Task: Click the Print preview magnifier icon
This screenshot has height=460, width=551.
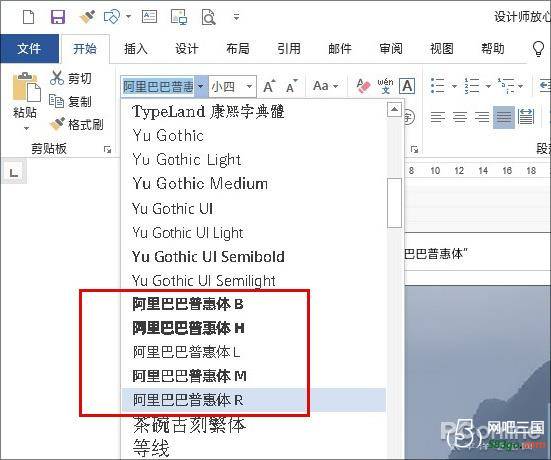Action: pyautogui.click(x=208, y=17)
